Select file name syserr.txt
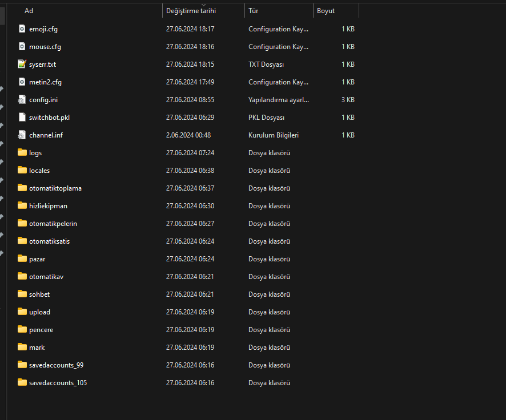This screenshot has height=420, width=506. 43,64
